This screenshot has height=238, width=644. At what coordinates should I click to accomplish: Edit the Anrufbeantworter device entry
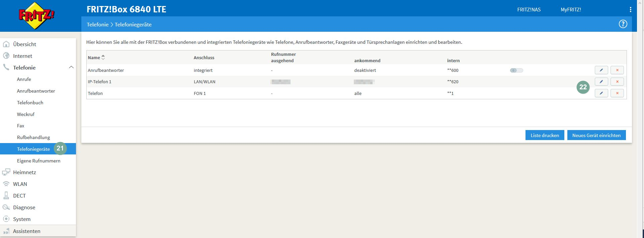(x=601, y=70)
